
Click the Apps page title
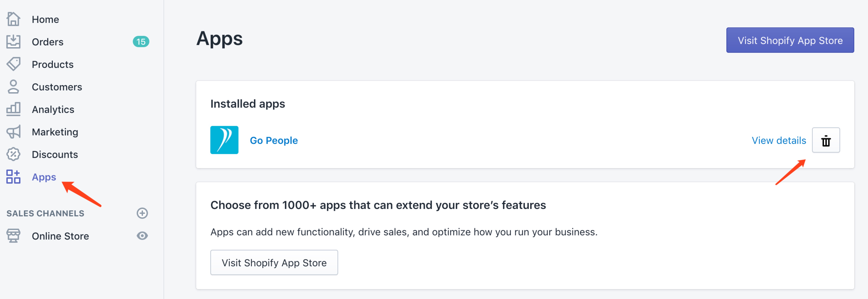coord(219,39)
